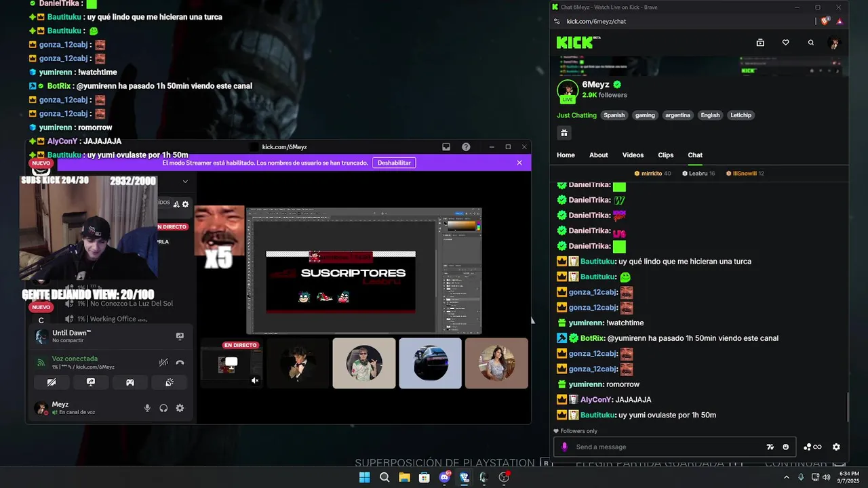
Task: Open chat settings gear on Kick
Action: coord(836,447)
